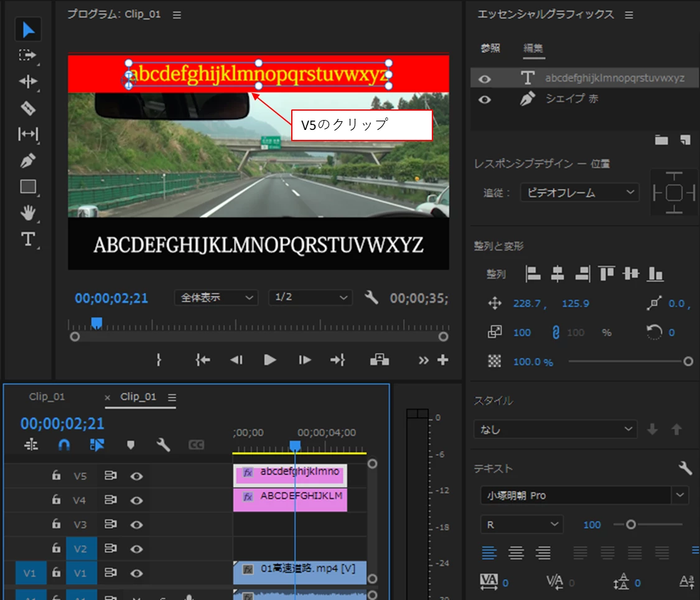The width and height of the screenshot is (700, 600).
Task: Open the スタイル なし dropdown
Action: (x=555, y=429)
